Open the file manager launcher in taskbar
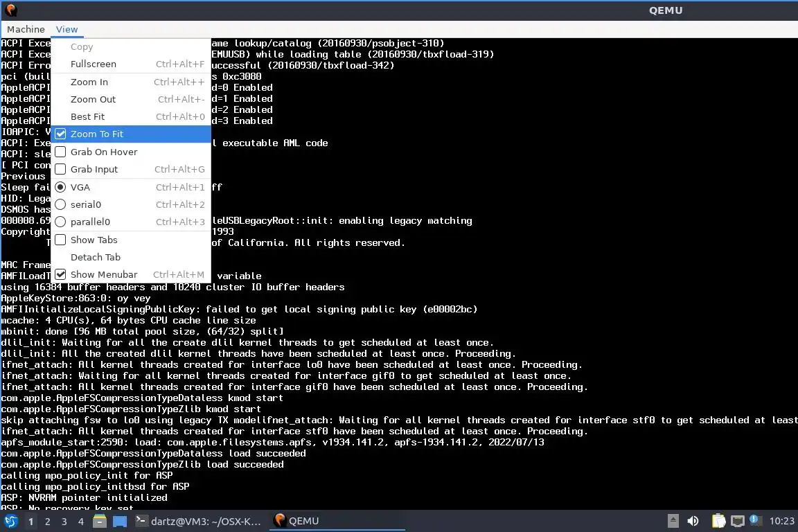This screenshot has height=532, width=798. [x=100, y=521]
